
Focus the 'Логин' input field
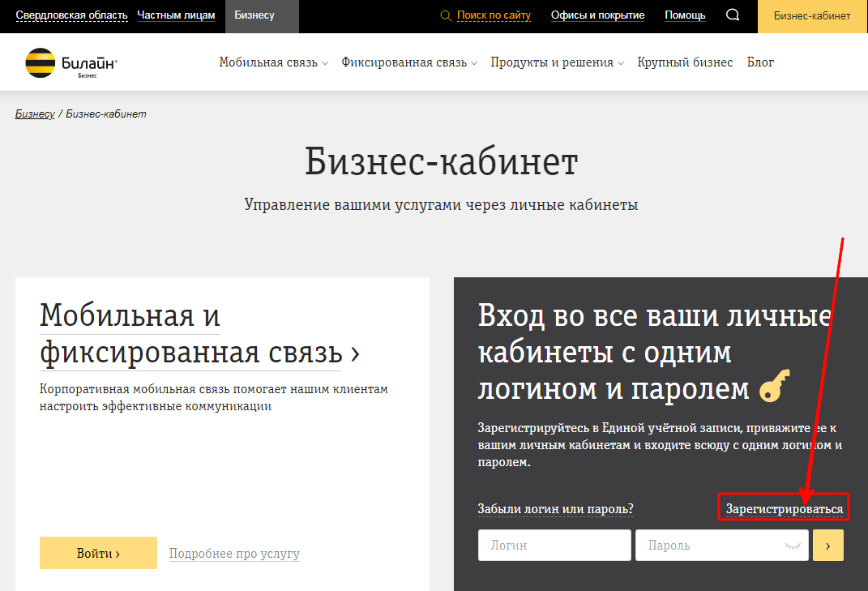pyautogui.click(x=554, y=546)
